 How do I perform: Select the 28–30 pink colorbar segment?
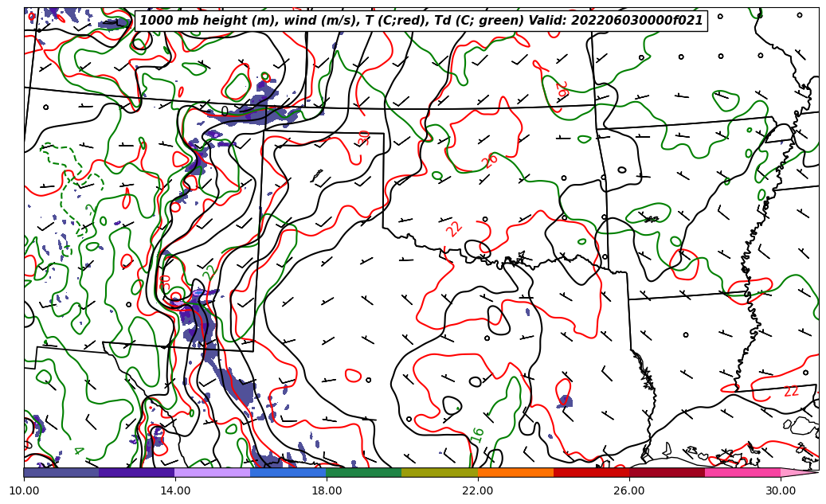pos(743,472)
